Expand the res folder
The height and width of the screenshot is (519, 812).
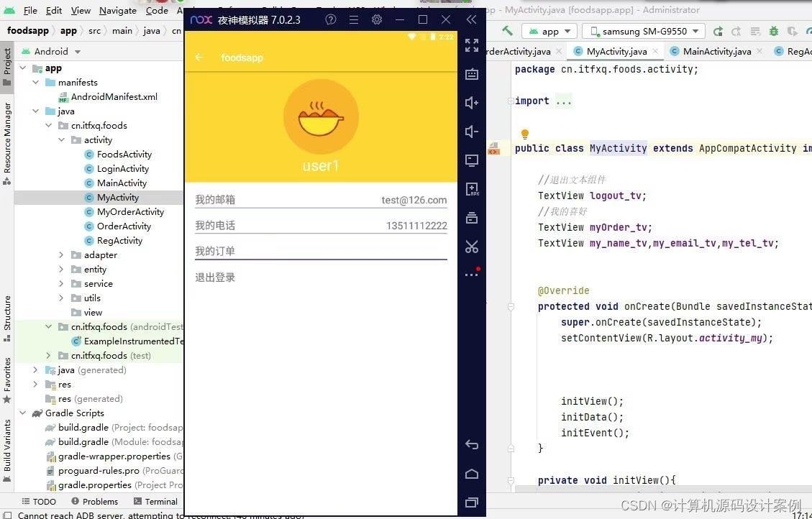(36, 384)
